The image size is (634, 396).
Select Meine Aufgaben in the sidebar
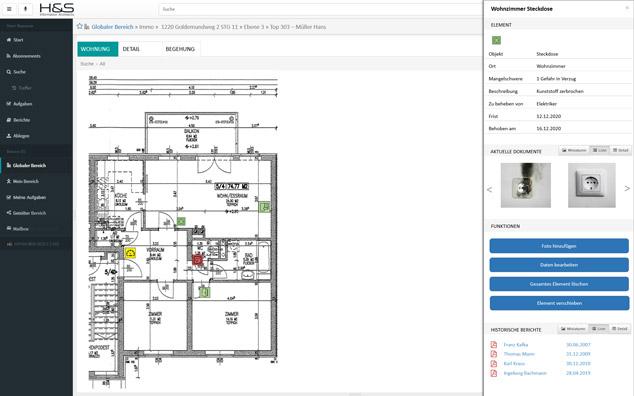(x=26, y=197)
